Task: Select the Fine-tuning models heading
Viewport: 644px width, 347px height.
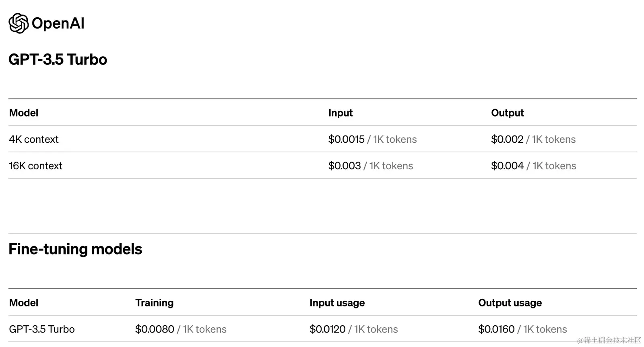Action: click(x=75, y=249)
